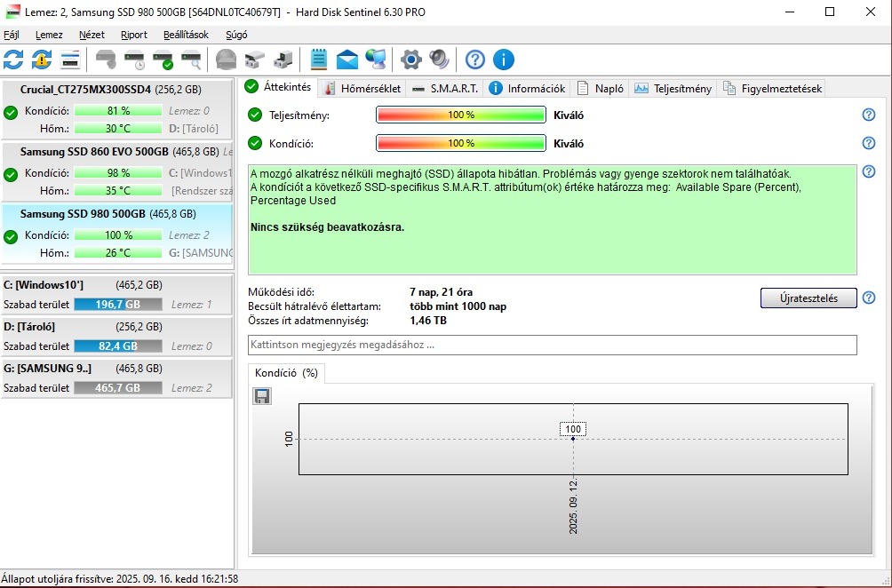Open the blue notepad report icon

(319, 60)
